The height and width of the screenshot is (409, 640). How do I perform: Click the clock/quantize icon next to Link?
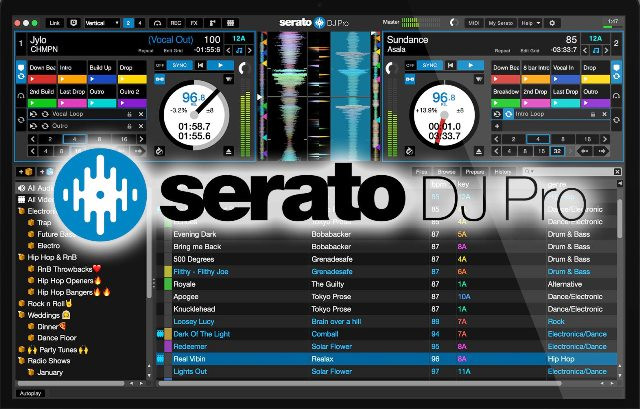coord(73,23)
